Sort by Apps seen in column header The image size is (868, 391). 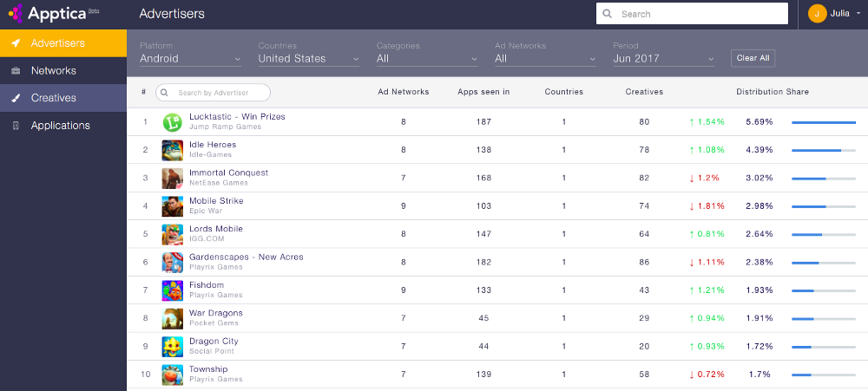tap(483, 92)
